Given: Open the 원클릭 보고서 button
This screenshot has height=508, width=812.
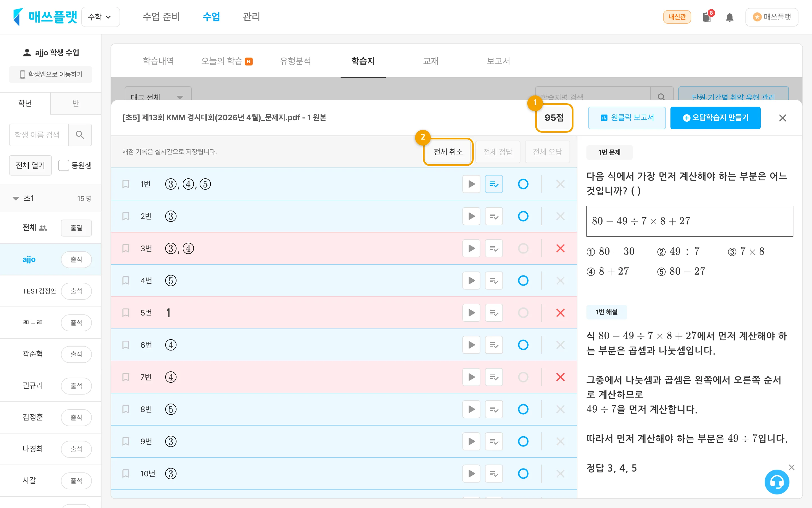Looking at the screenshot, I should [627, 118].
